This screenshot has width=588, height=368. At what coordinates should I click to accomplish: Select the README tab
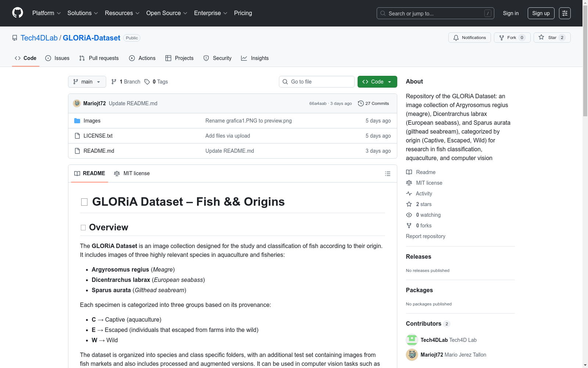[90, 173]
